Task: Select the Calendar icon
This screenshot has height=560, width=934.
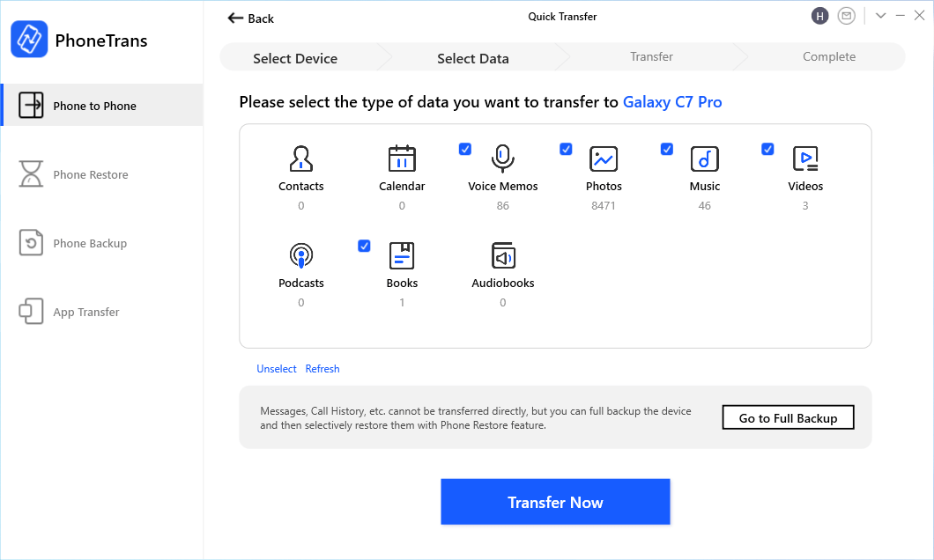Action: tap(402, 159)
